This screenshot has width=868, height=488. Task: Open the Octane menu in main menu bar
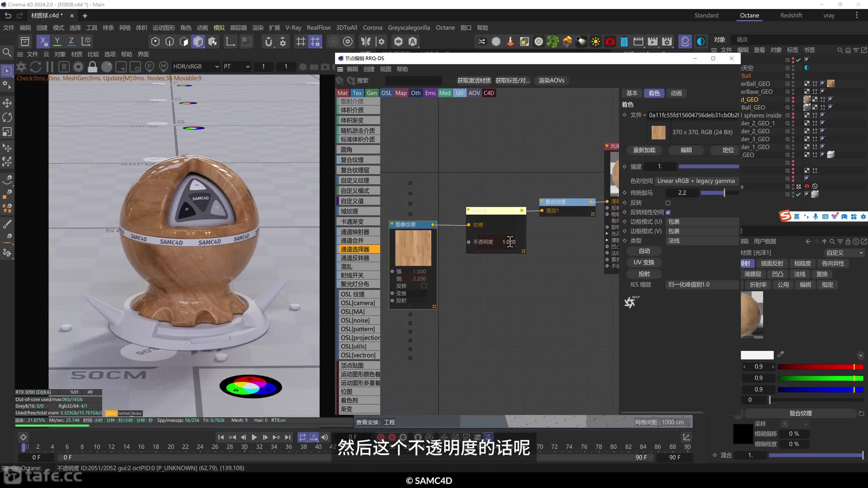[445, 28]
